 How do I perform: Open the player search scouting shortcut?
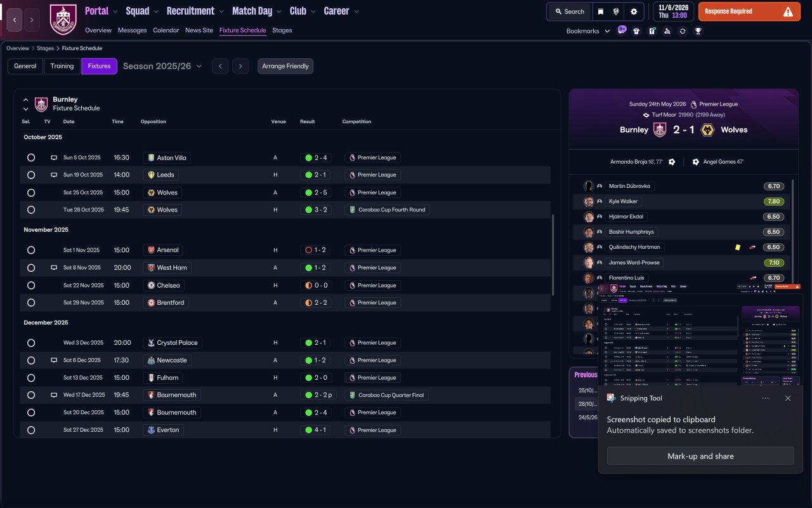(x=667, y=31)
